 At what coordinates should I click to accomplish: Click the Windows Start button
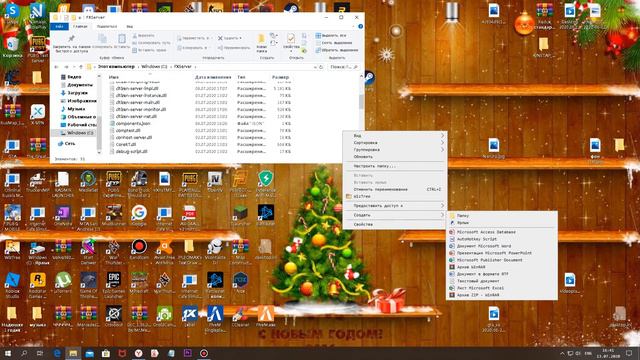click(7, 353)
